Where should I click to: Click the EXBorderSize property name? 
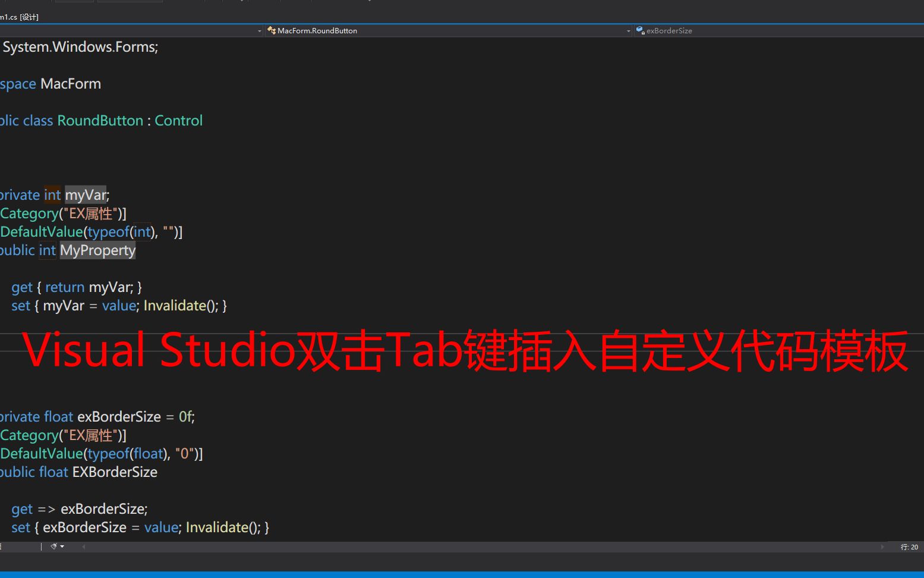[x=115, y=472]
